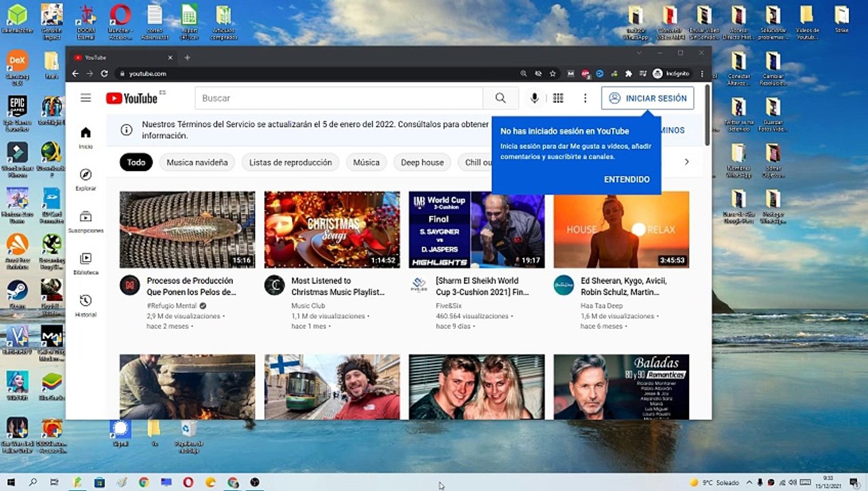Click the browser forward arrow
The image size is (868, 491).
89,74
